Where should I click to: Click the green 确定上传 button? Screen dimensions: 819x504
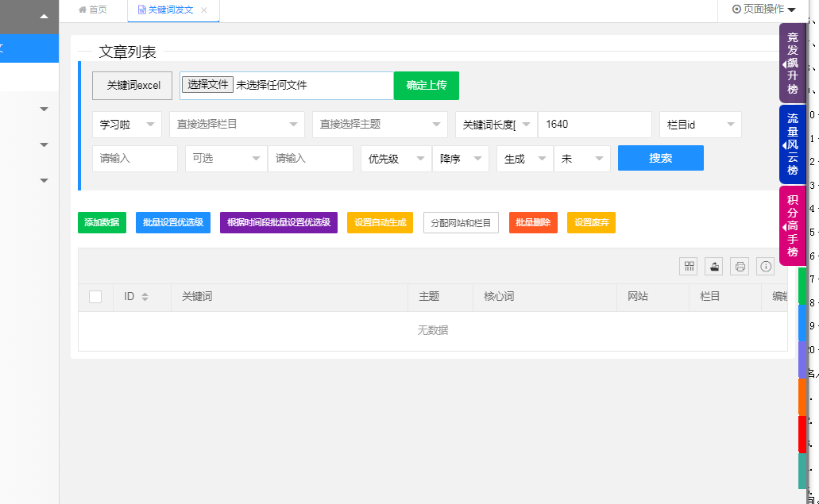427,86
